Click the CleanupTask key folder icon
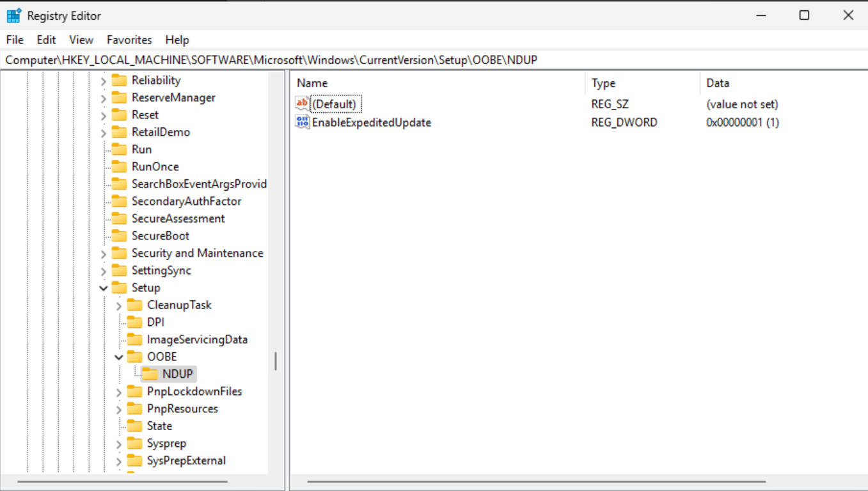Image resolution: width=868 pixels, height=491 pixels. point(135,305)
